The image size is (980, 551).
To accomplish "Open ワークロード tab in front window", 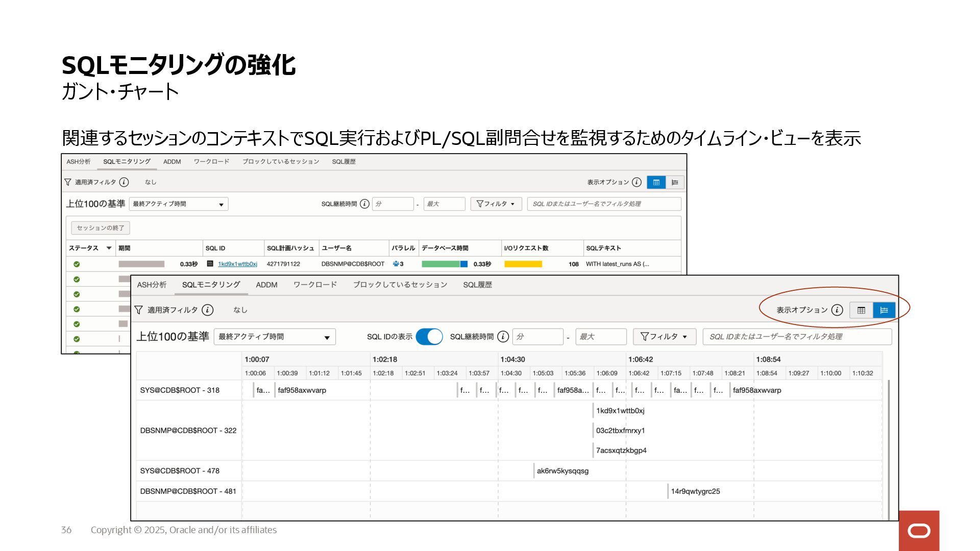I will 315,285.
